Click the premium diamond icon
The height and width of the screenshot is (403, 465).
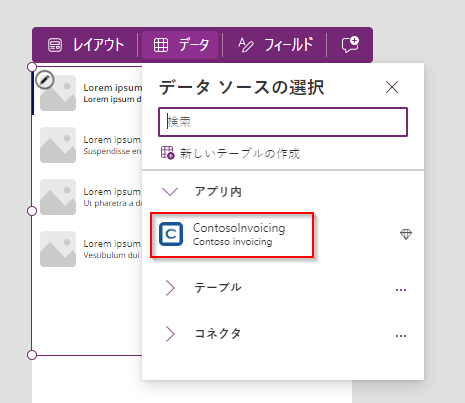[x=406, y=234]
